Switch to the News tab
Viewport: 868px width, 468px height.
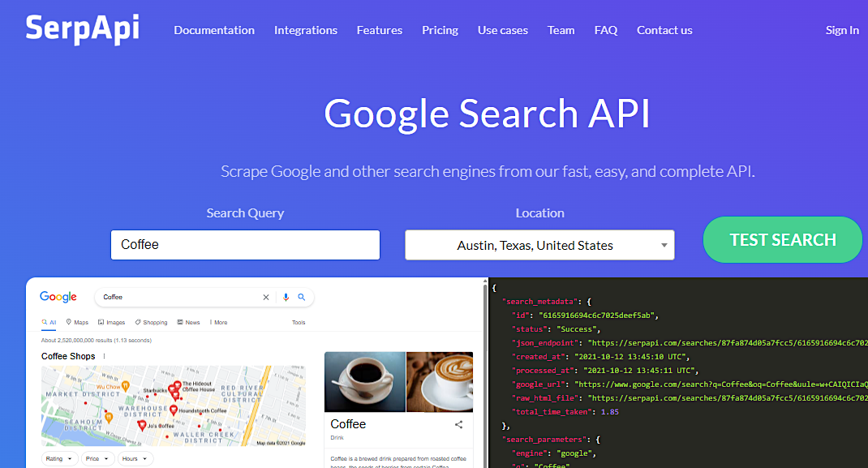coord(188,322)
